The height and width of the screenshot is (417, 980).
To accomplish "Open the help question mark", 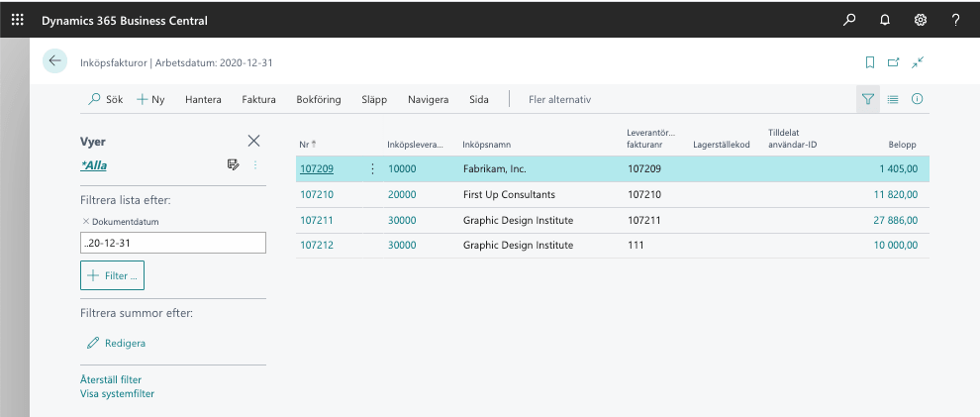I will 955,20.
